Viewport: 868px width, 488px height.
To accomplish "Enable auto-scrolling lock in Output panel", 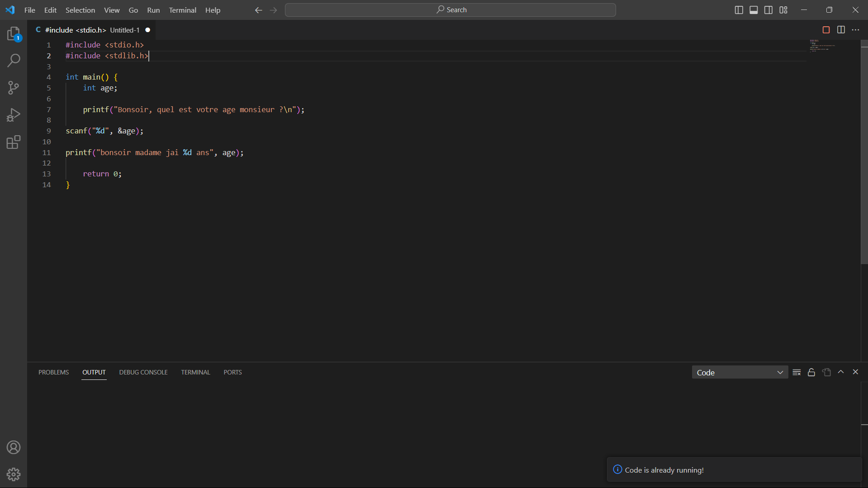I will tap(811, 372).
